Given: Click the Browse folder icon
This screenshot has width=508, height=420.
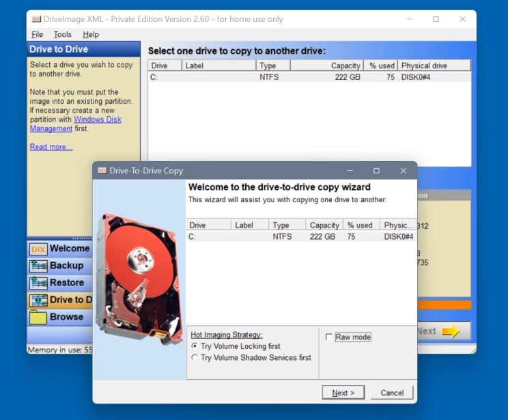Looking at the screenshot, I should (x=38, y=318).
